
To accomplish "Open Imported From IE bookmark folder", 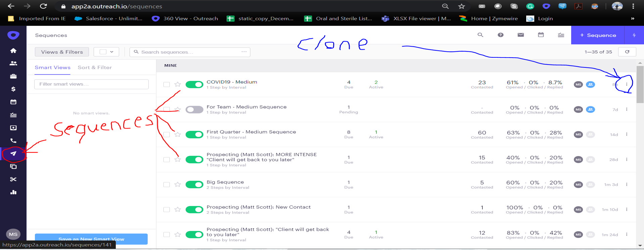I will pyautogui.click(x=37, y=18).
